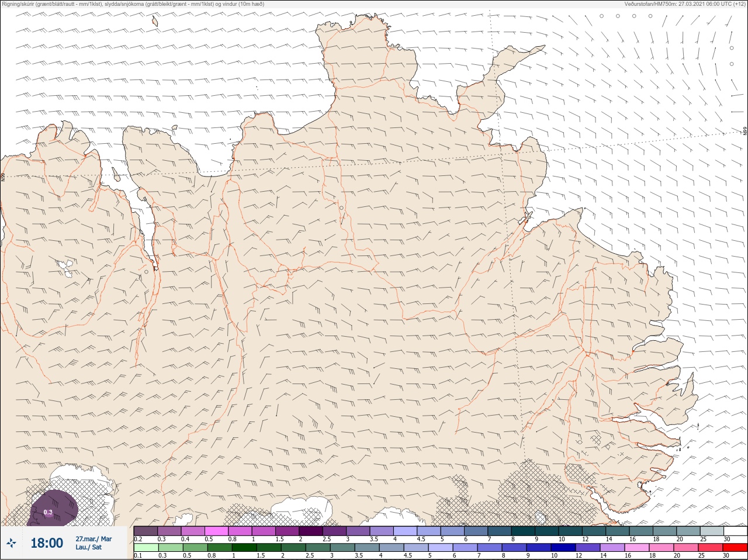Screen dimensions: 748x560
Task: Click the date text '27.mar./ Mar'
Action: click(x=93, y=539)
